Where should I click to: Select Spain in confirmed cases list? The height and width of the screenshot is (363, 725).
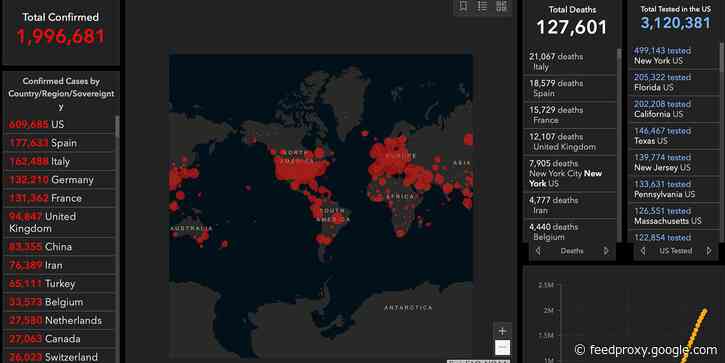[60, 143]
